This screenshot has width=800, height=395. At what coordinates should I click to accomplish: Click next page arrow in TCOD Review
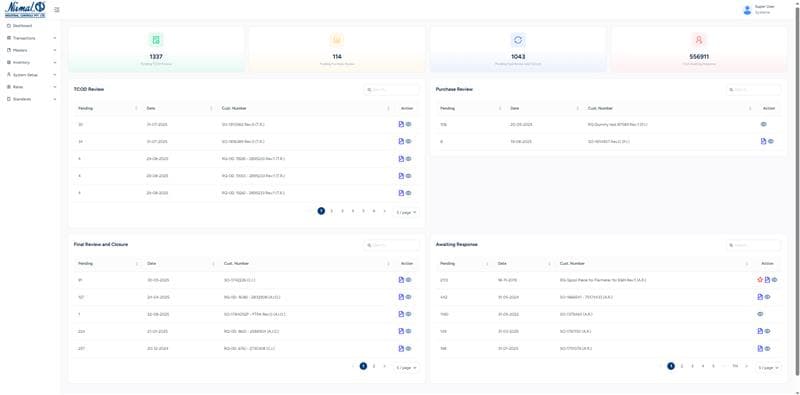tap(385, 211)
